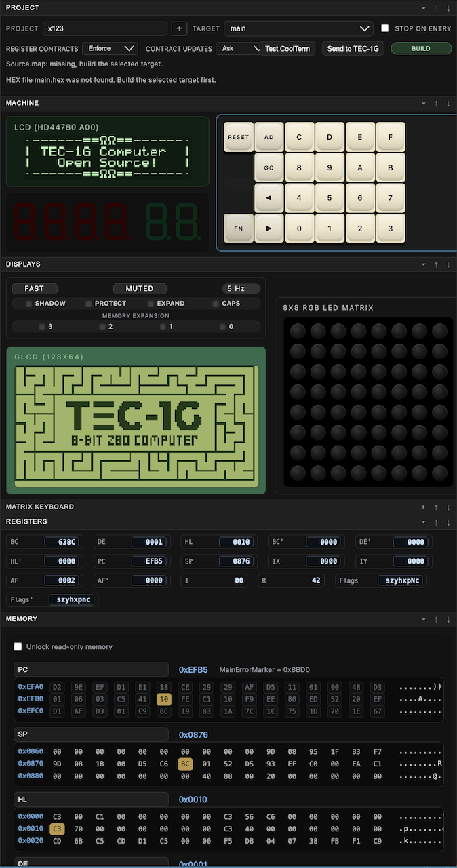This screenshot has width=457, height=868.
Task: Click the plus icon next to project name
Action: click(179, 28)
